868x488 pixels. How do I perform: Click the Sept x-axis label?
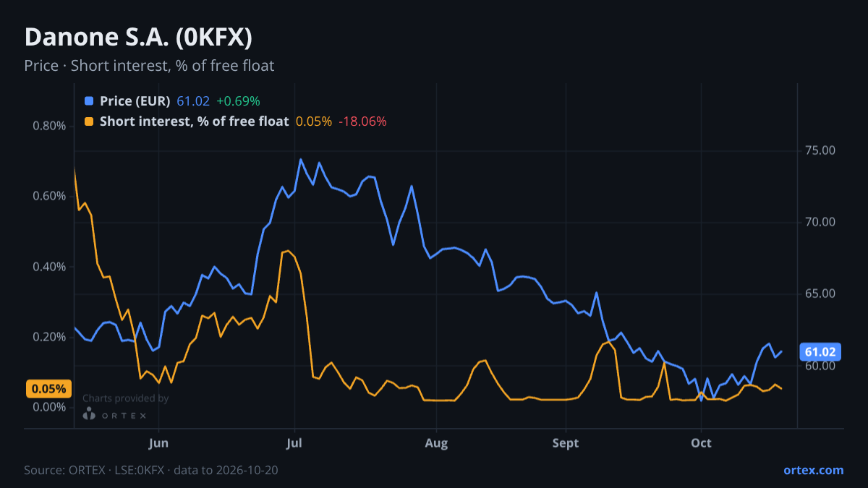point(566,442)
